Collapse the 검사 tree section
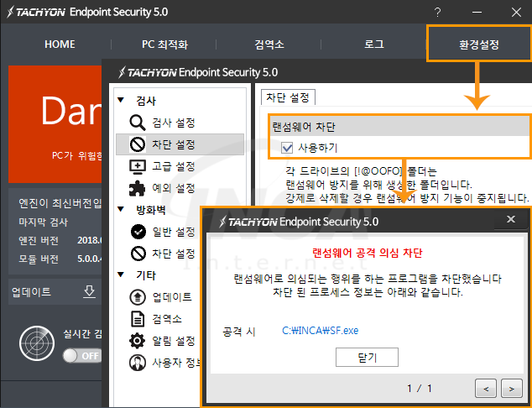 point(121,100)
